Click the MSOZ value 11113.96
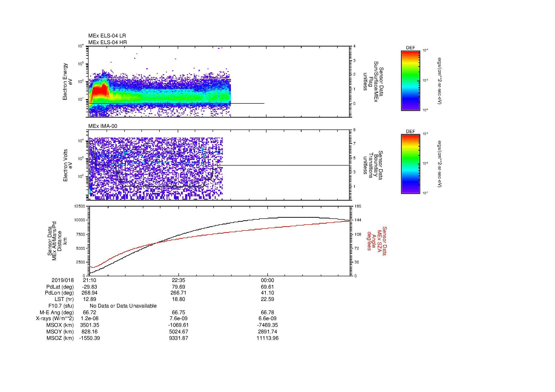Screen dimensions: 555x392 coord(267,338)
